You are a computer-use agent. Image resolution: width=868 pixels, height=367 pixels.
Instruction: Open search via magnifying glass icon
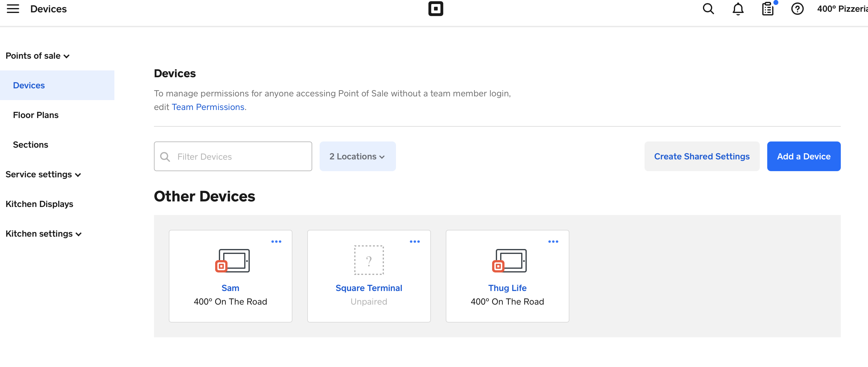tap(708, 9)
